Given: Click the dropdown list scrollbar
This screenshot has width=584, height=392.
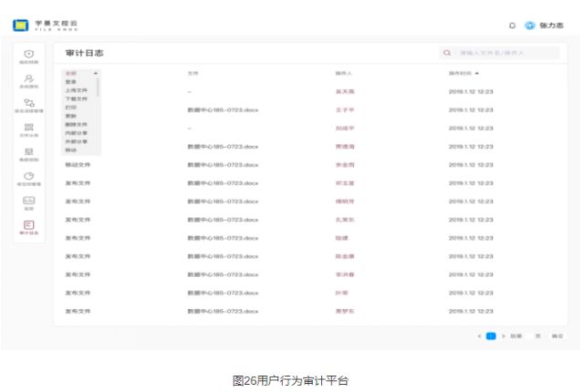Looking at the screenshot, I should (99, 88).
